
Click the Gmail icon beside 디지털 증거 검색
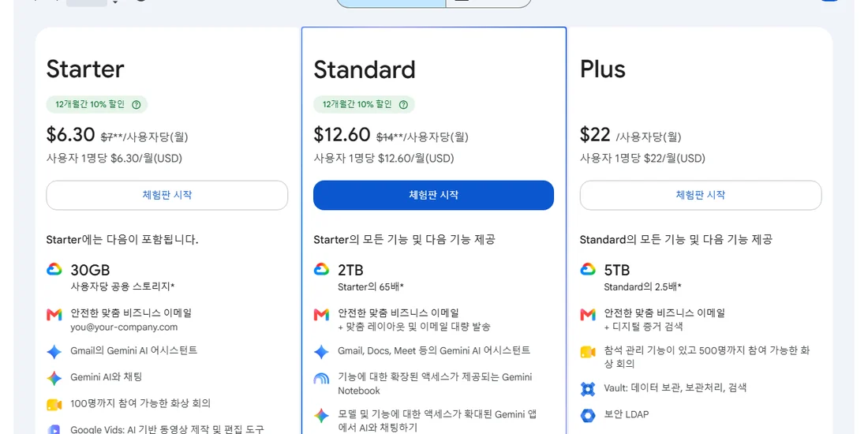(587, 315)
